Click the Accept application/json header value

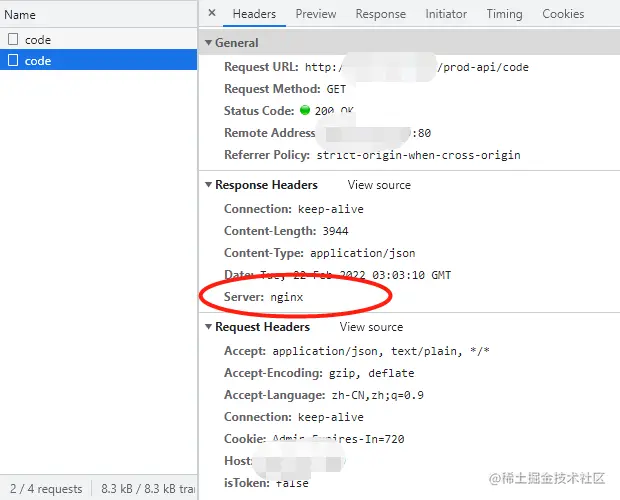point(381,351)
